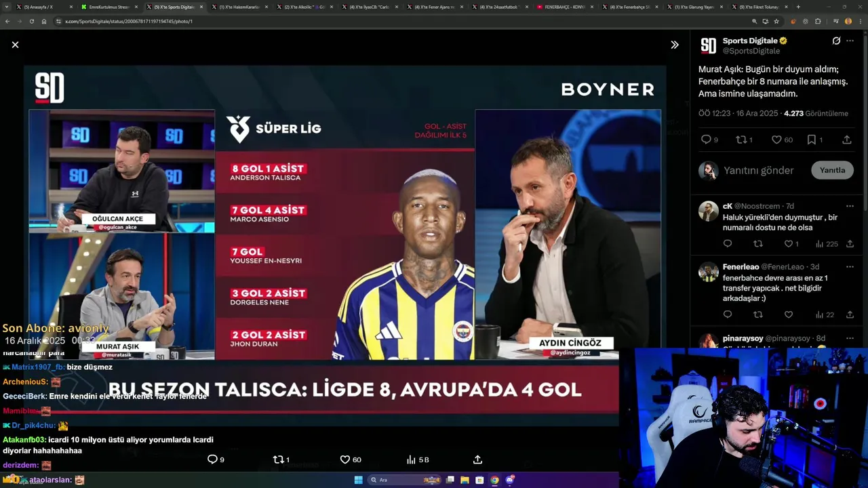Like the tweet via sidebar heart showing 60

(782, 140)
